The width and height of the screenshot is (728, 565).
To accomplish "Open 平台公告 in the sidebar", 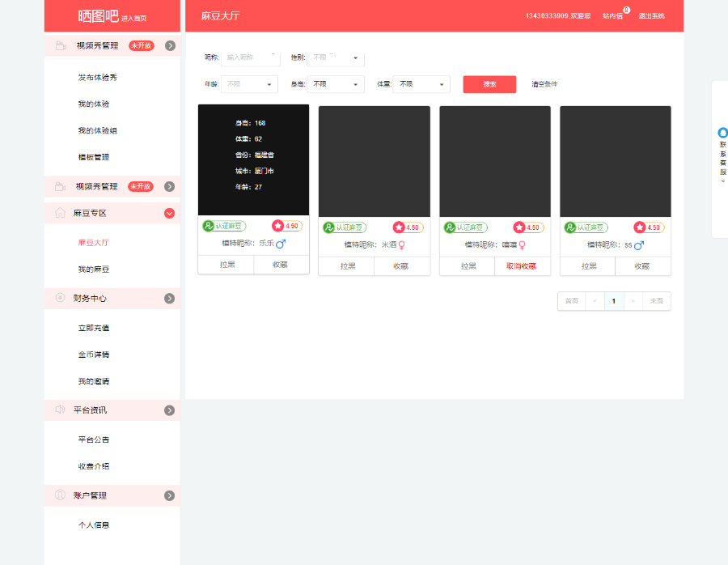I will (x=94, y=440).
